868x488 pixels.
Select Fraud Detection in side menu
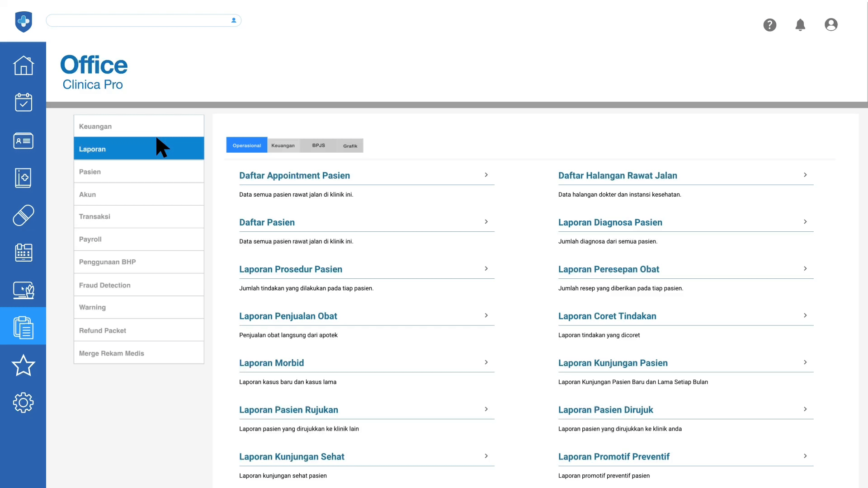pyautogui.click(x=105, y=285)
